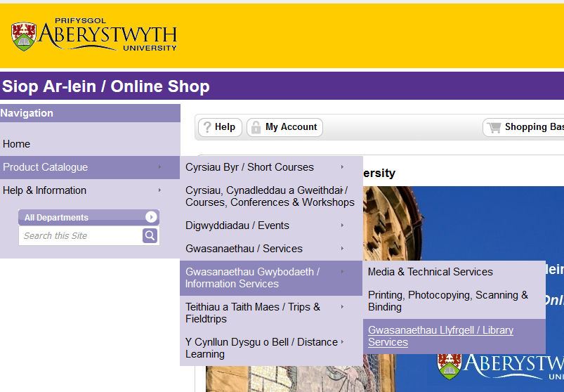Open Cyrsiau Byr / Short Courses
The image size is (564, 392).
click(x=271, y=167)
